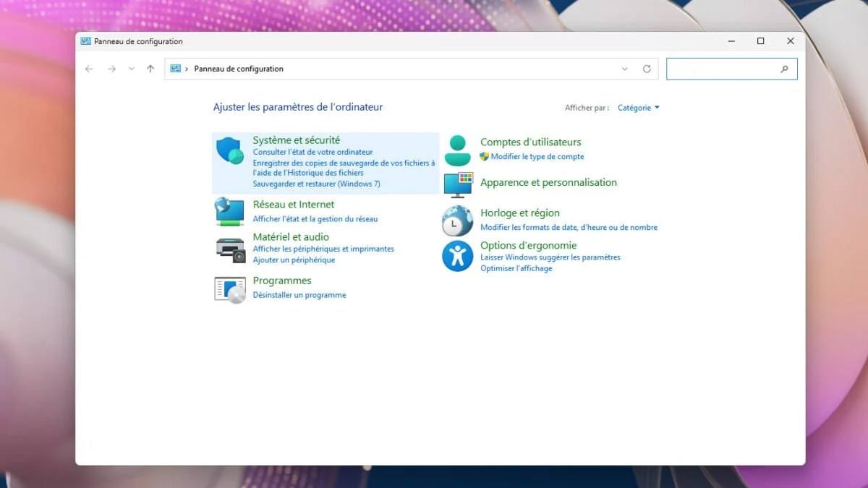This screenshot has width=868, height=488.
Task: Select Laisser Windows suggérer les paramètres
Action: click(x=550, y=257)
